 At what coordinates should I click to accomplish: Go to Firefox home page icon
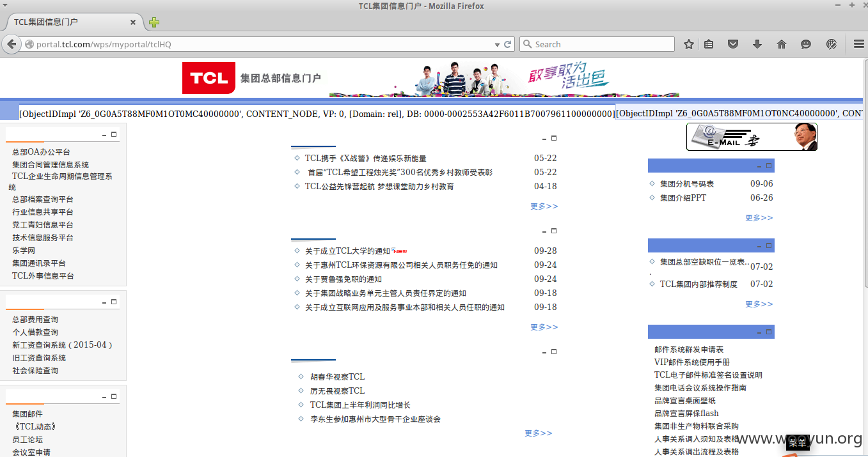pyautogui.click(x=781, y=44)
